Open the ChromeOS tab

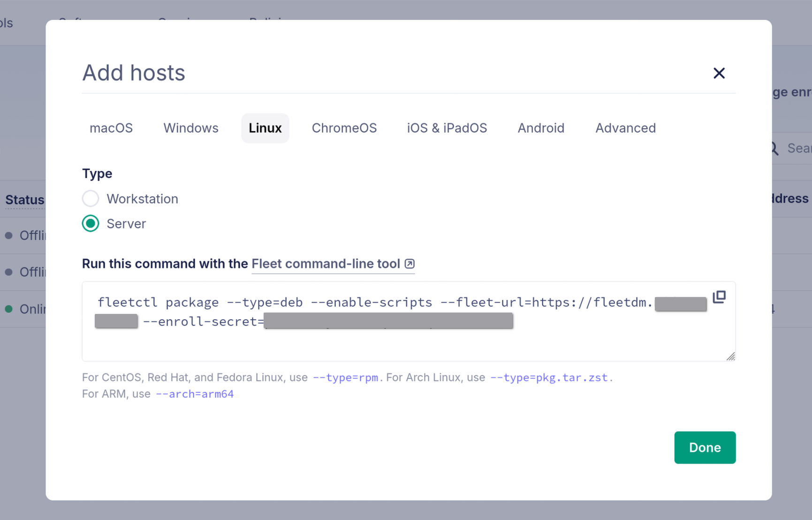[344, 128]
